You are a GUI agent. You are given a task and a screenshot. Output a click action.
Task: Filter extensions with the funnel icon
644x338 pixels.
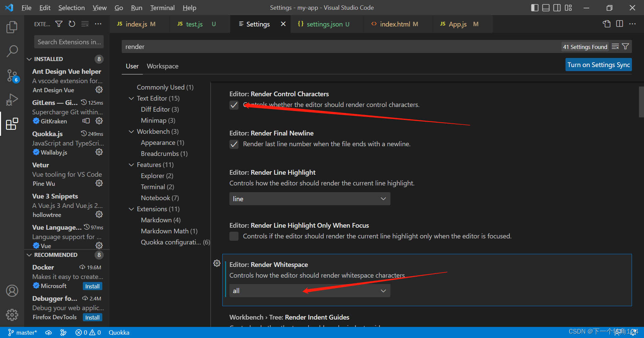[x=59, y=24]
